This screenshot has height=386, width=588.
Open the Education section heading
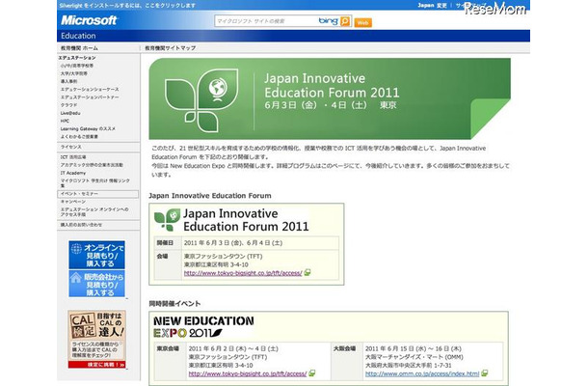point(78,36)
